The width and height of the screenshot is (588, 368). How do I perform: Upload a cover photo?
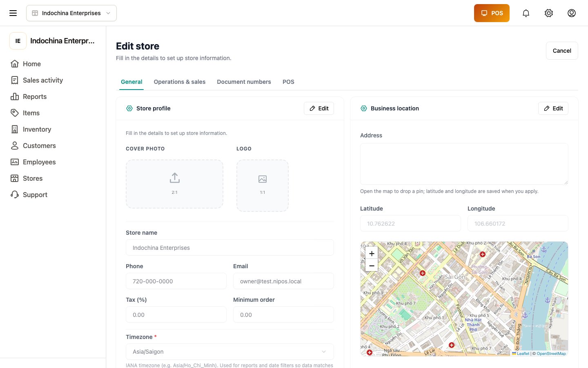174,184
